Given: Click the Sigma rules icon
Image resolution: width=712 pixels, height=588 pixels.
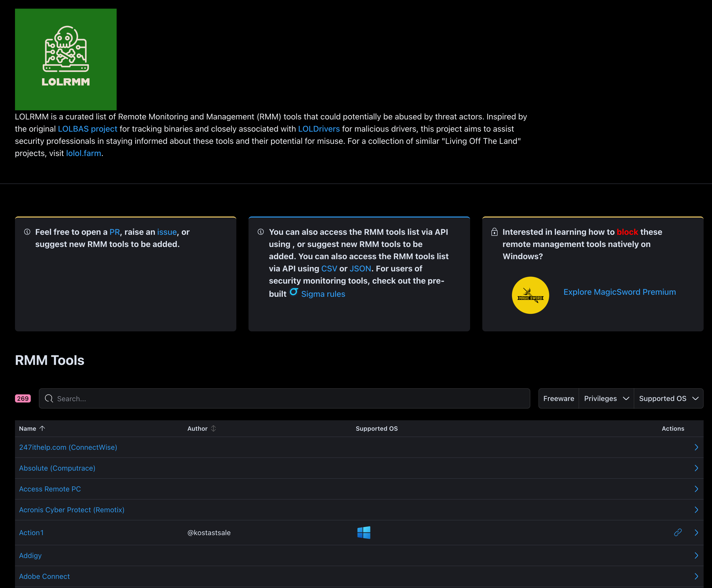Looking at the screenshot, I should pos(294,292).
